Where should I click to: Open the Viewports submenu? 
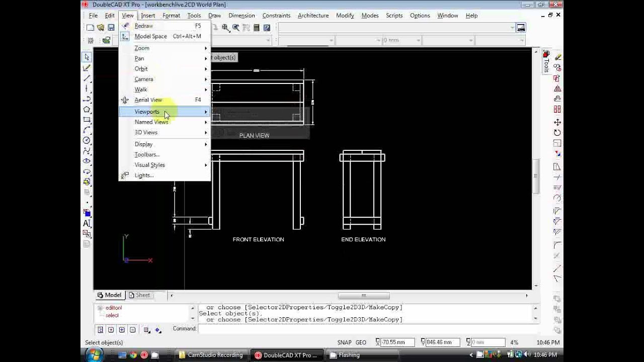[165, 112]
